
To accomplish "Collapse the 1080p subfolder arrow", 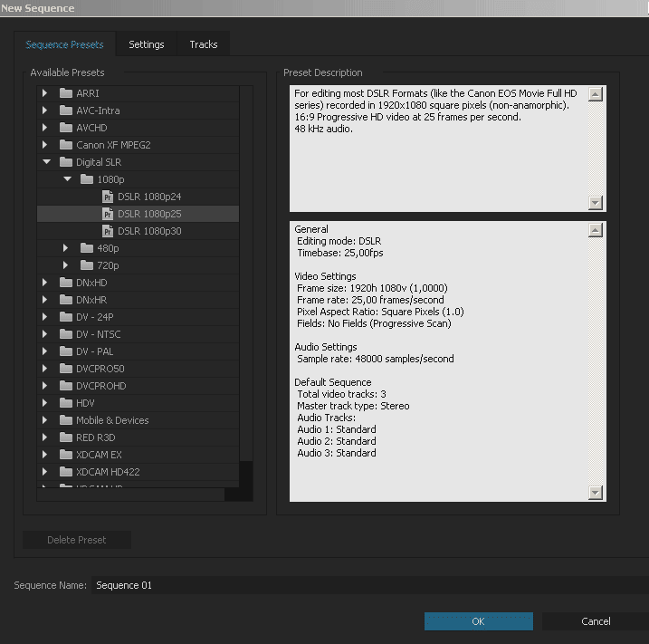I will [x=68, y=179].
